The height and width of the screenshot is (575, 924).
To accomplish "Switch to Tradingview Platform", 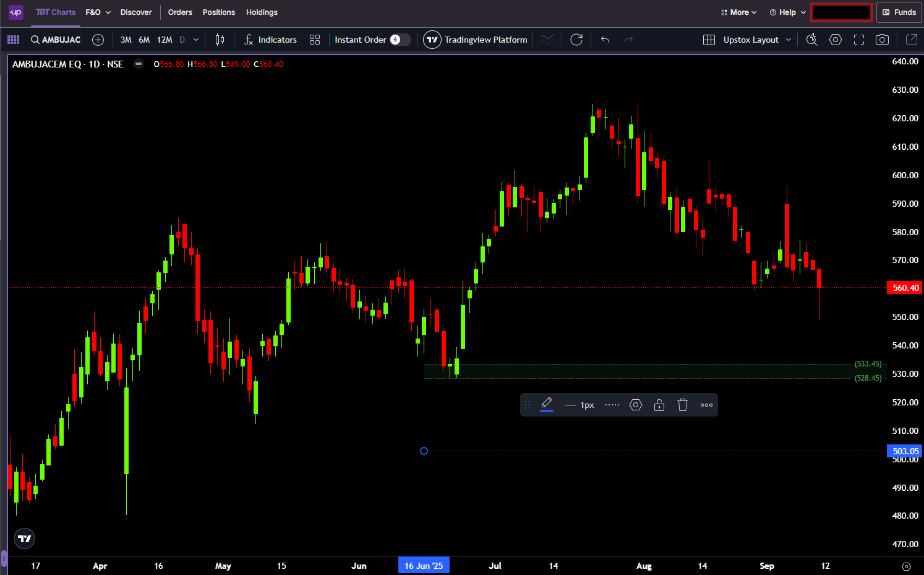I will [476, 40].
